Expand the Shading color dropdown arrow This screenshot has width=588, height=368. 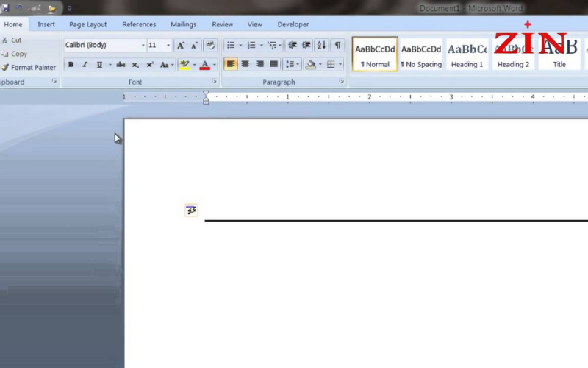point(320,64)
